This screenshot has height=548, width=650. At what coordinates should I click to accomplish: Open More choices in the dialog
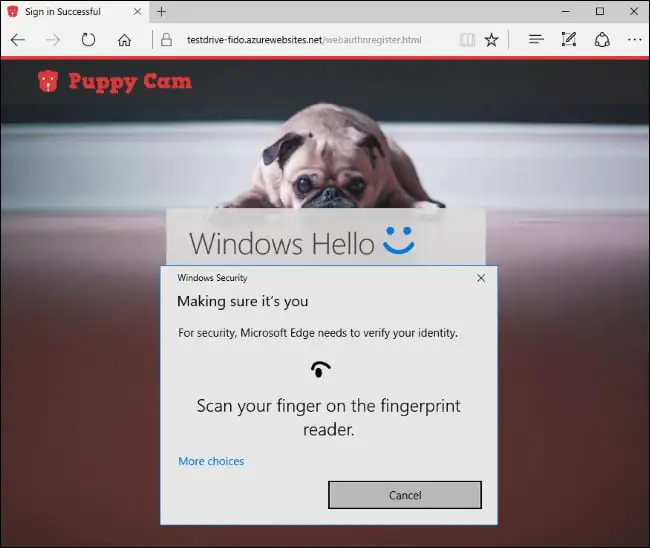(x=211, y=461)
